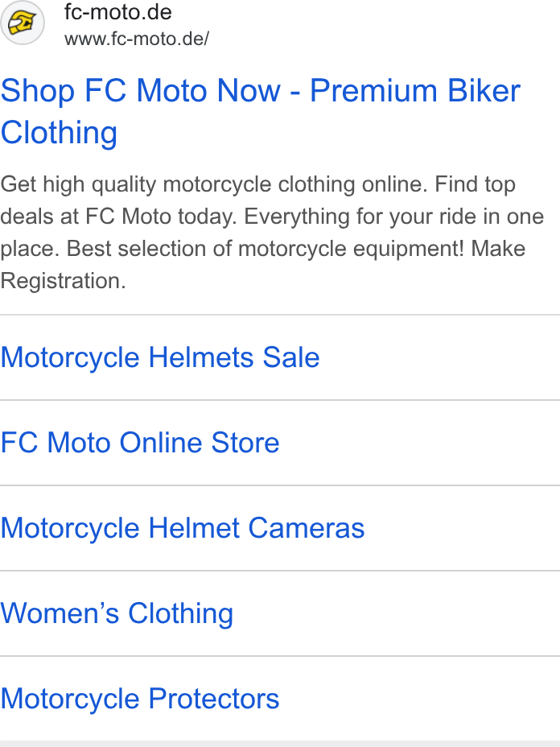Click 'Best selection of motorcycle equipment!' text

coord(266,249)
